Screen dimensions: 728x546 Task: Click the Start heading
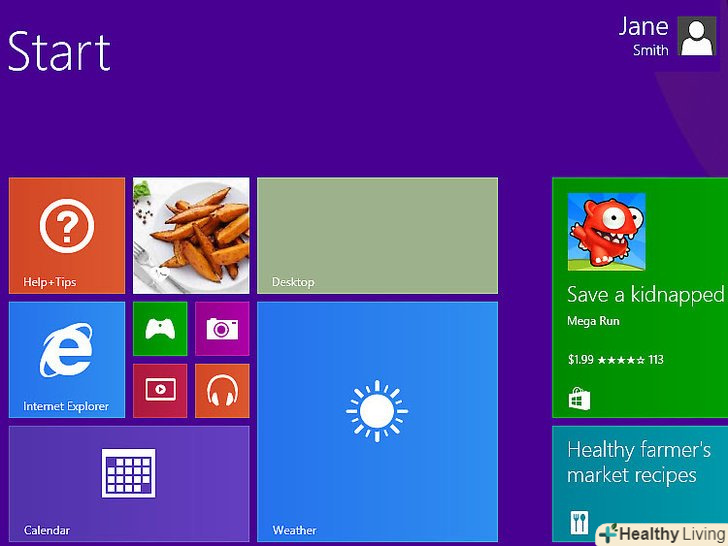[x=59, y=51]
